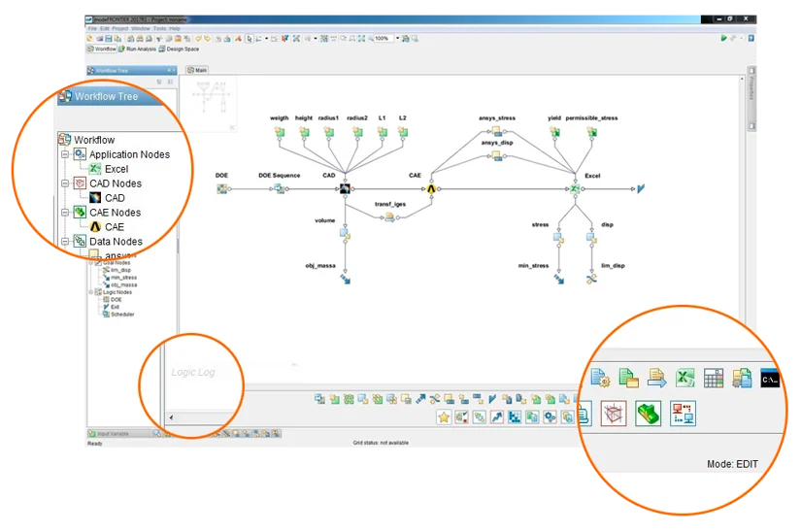Image resolution: width=801 pixels, height=532 pixels.
Task: Select the stress output variable node
Action: 559,238
